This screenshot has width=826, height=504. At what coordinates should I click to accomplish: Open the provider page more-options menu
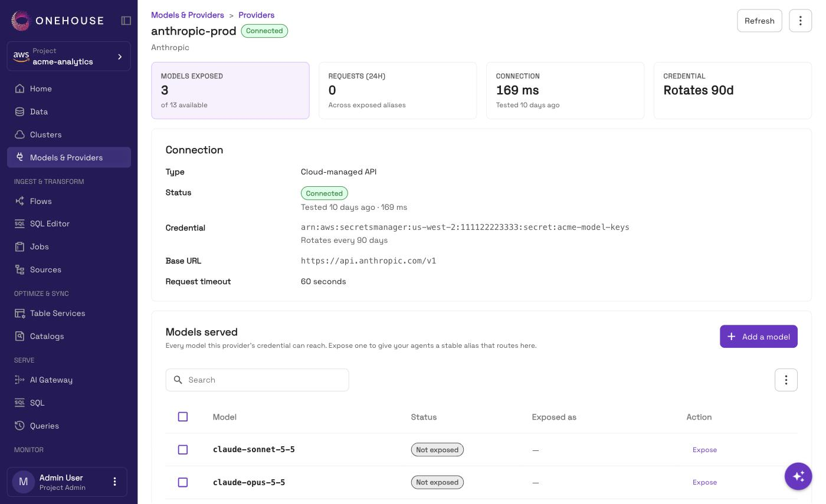[801, 21]
